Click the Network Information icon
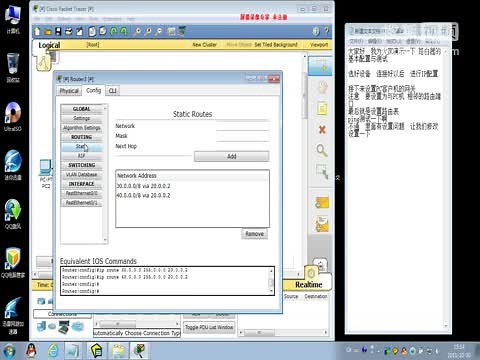Image resolution: width=480 pixels, height=360 pixels. click(x=316, y=31)
